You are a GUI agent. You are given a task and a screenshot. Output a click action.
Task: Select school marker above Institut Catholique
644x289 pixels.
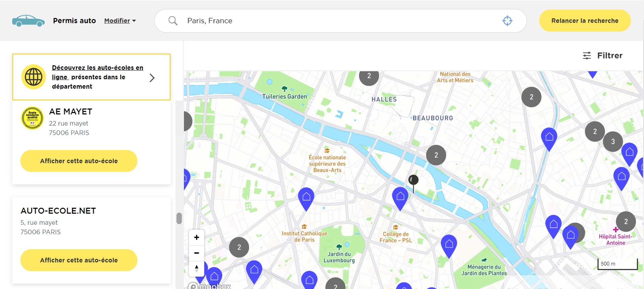306,198
